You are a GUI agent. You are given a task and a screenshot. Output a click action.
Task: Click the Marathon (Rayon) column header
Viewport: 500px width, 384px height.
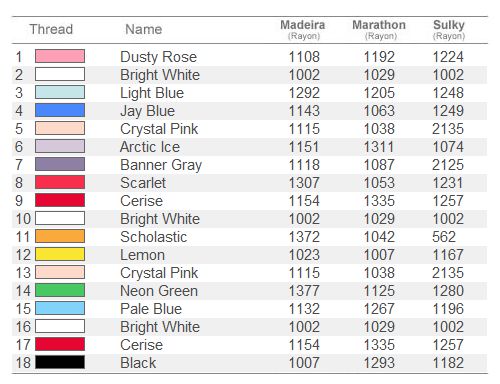[x=379, y=30]
